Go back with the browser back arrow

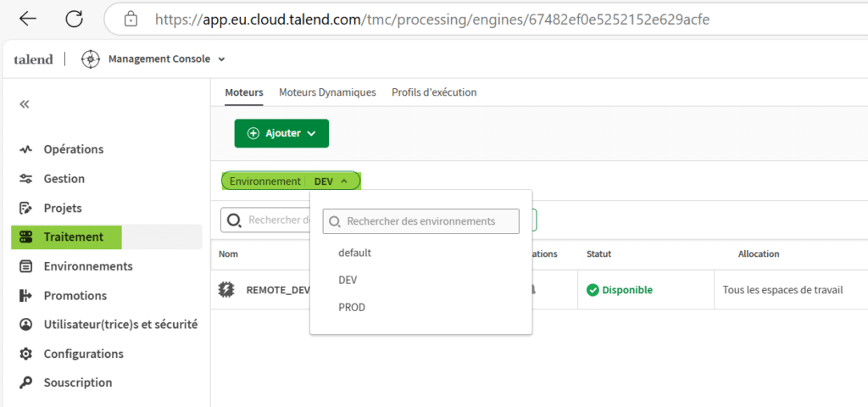(x=28, y=20)
